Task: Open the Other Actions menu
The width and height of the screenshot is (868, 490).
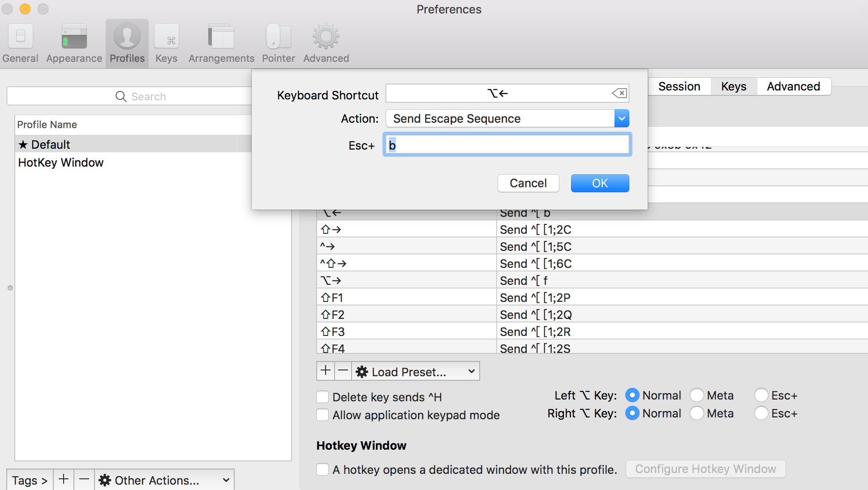Action: [164, 480]
